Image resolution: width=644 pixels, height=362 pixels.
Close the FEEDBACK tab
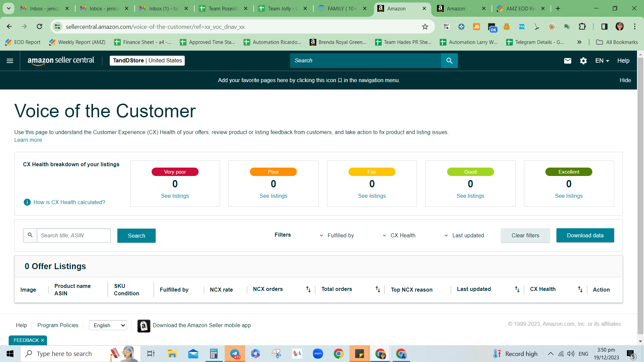[x=43, y=340]
